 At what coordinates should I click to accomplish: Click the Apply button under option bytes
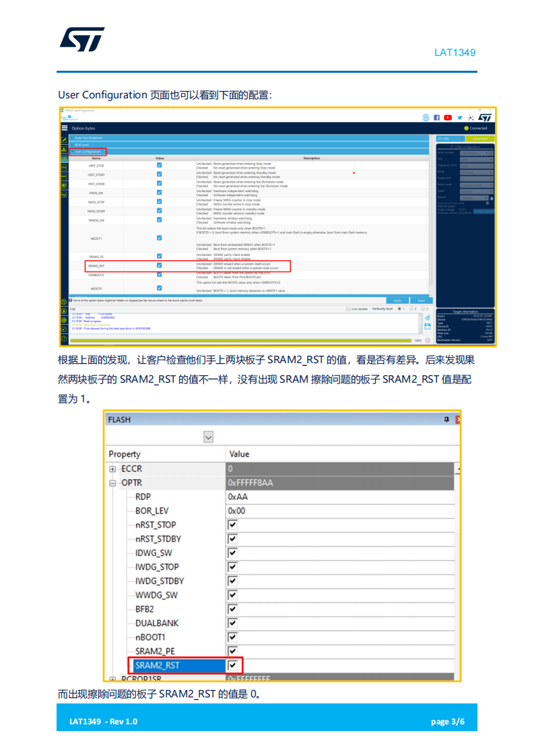pos(397,301)
